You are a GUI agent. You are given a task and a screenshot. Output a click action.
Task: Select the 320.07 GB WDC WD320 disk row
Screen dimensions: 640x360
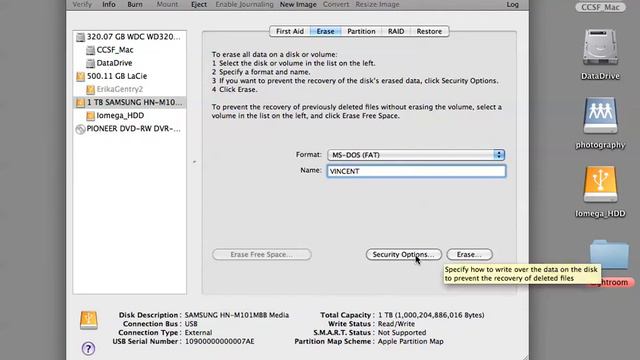[130, 37]
